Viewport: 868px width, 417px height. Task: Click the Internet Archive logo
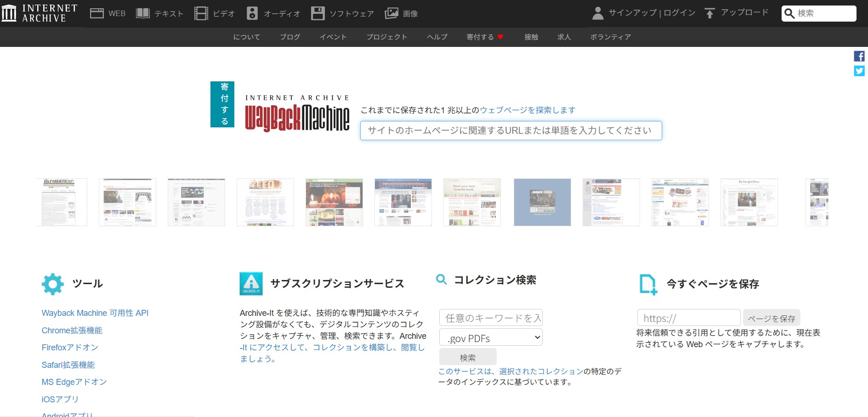pos(40,12)
